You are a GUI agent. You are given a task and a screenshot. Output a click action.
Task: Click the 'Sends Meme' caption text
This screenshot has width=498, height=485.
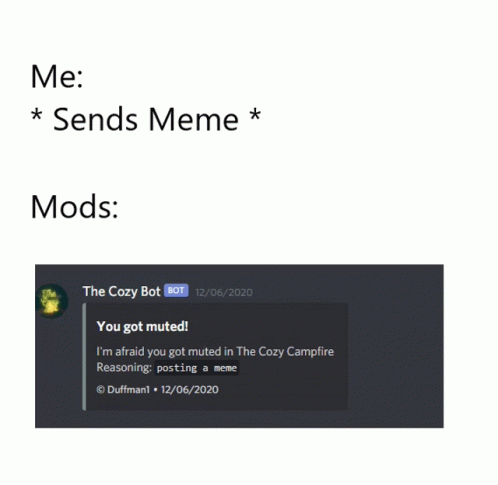click(146, 119)
